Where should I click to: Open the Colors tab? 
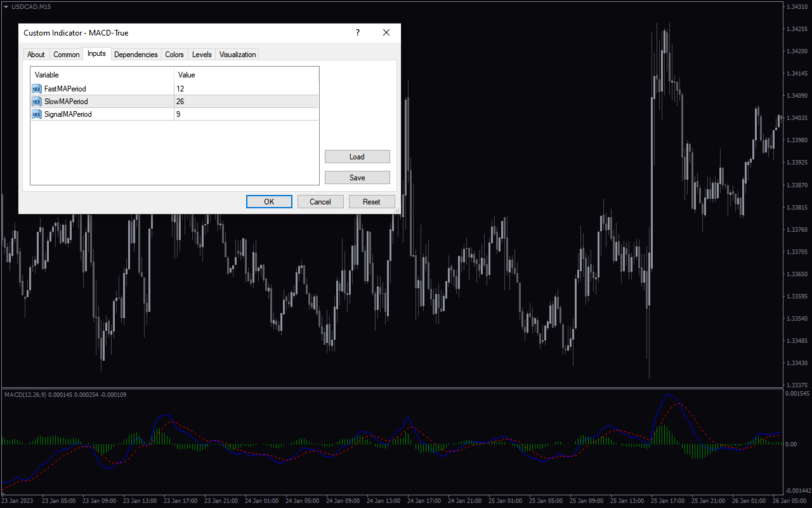[x=174, y=55]
